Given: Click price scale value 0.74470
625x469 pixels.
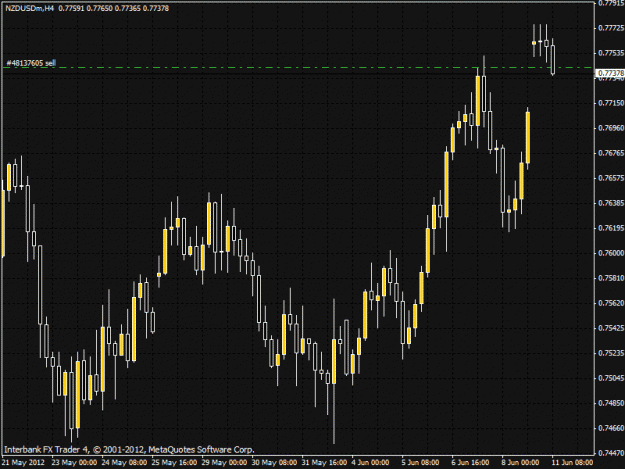Looking at the screenshot, I should tap(611, 453).
